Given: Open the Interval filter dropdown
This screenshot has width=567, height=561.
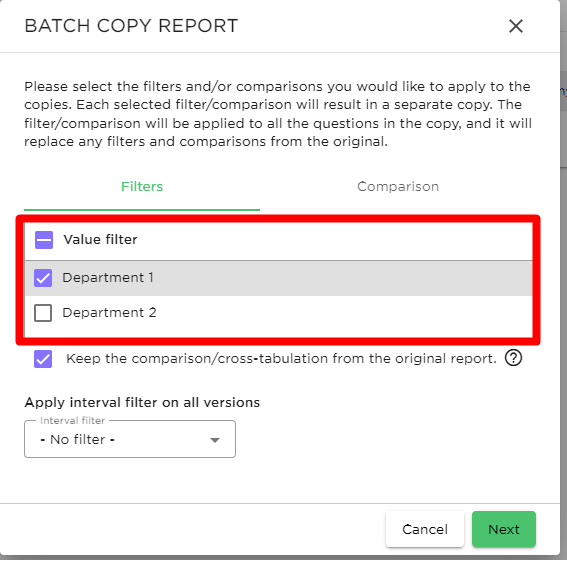Looking at the screenshot, I should coord(130,439).
